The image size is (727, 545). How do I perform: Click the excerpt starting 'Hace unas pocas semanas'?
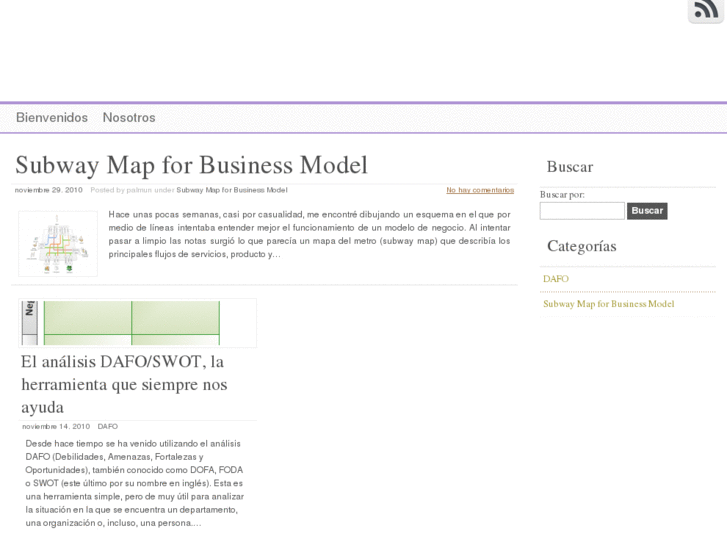pos(309,234)
